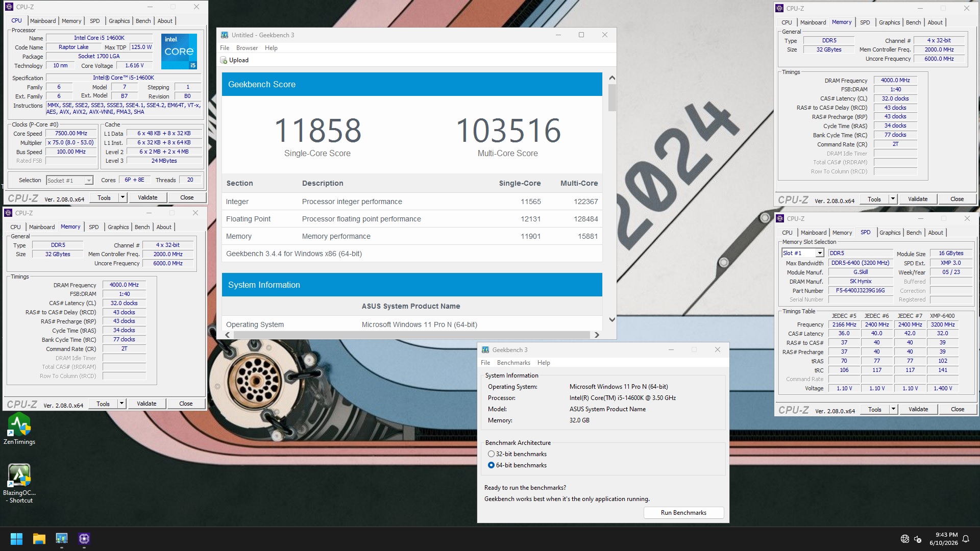Click Geekbench 3 launcher window title icon

pyautogui.click(x=485, y=350)
